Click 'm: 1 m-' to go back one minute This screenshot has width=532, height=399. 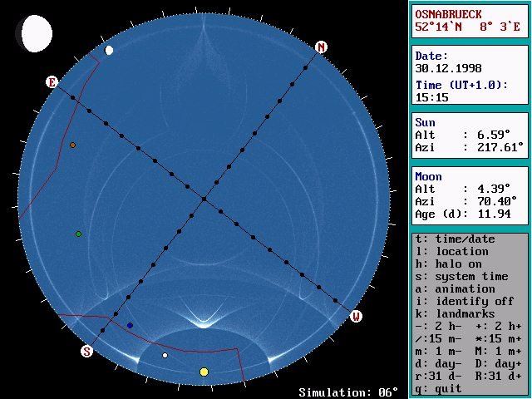[438, 351]
